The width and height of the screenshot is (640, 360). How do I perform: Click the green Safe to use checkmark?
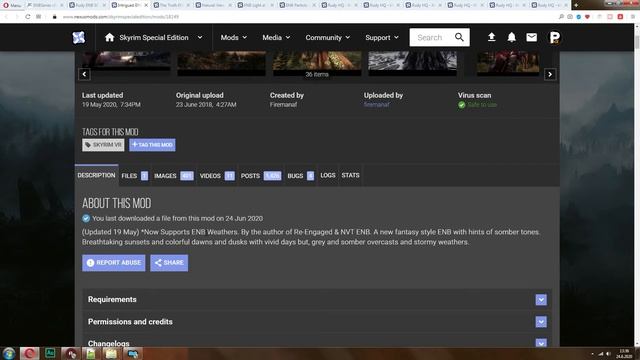462,105
